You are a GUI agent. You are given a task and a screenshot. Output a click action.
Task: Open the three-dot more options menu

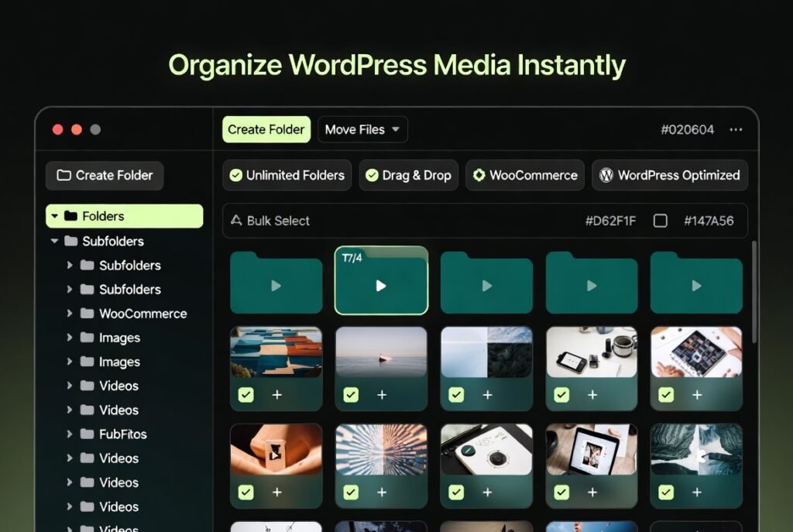[x=736, y=130]
